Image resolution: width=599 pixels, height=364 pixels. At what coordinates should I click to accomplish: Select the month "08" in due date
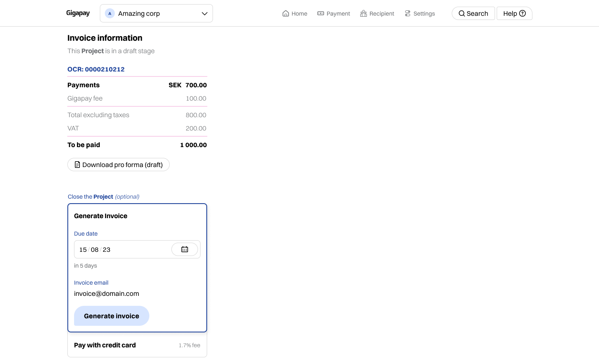(95, 250)
